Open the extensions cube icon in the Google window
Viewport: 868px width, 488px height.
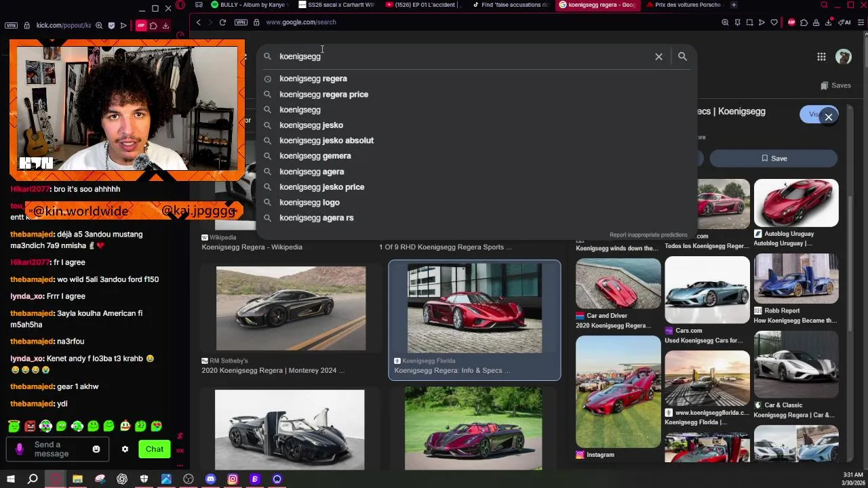804,22
